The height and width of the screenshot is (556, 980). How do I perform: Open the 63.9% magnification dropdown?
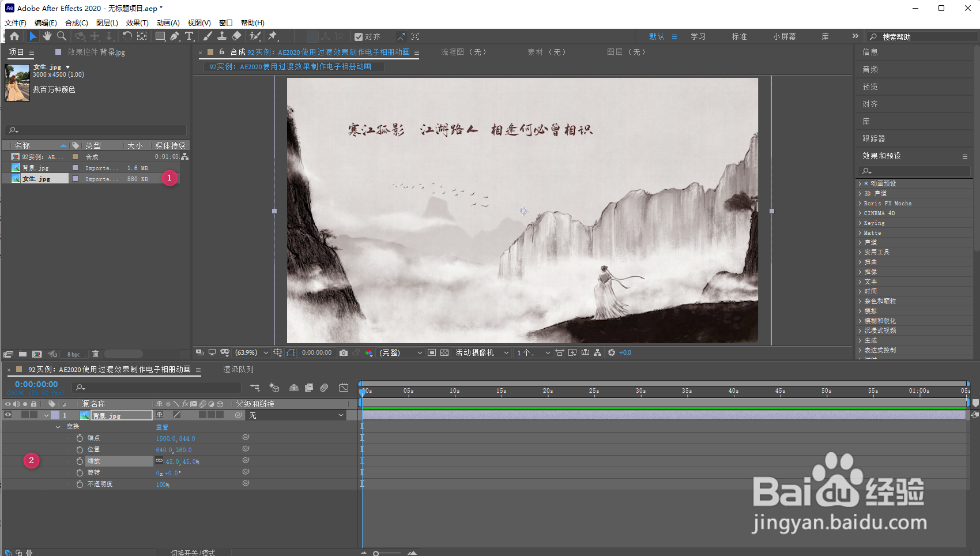coord(251,352)
